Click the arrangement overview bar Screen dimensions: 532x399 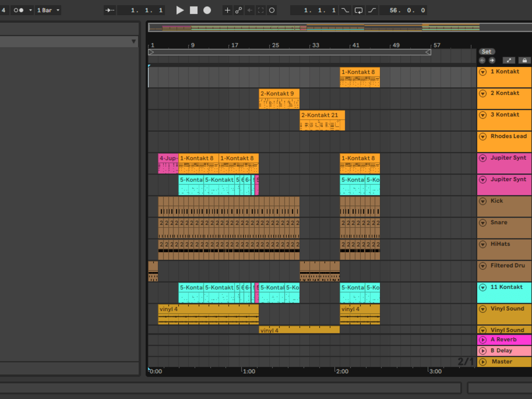[340, 28]
